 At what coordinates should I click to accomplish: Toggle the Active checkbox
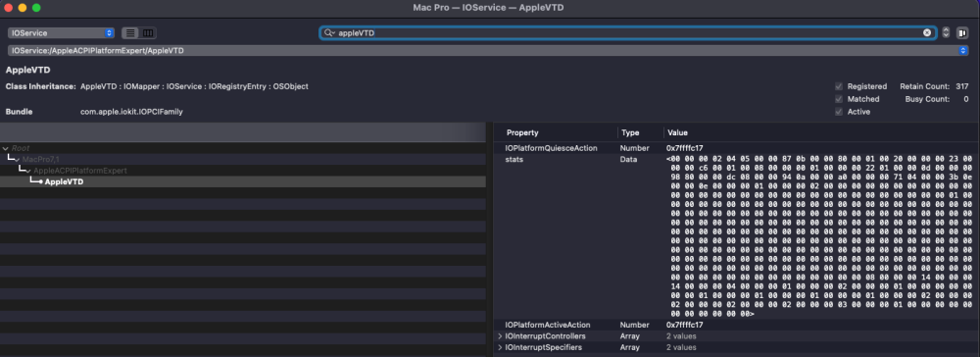tap(839, 111)
